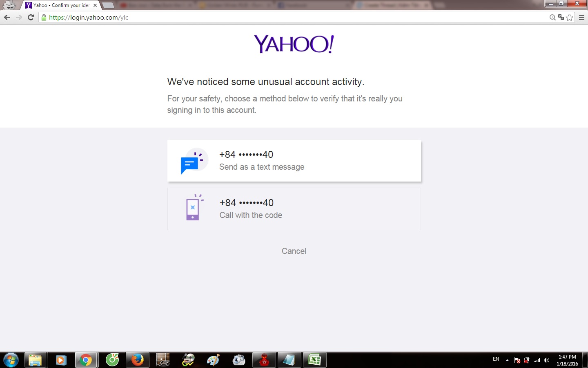Click the browser forward arrow

click(x=19, y=17)
